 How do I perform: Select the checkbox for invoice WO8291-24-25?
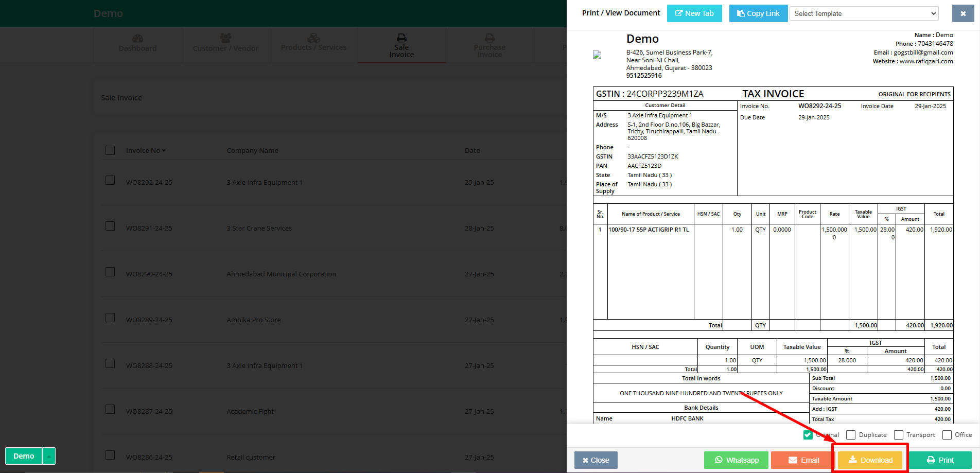coord(110,226)
